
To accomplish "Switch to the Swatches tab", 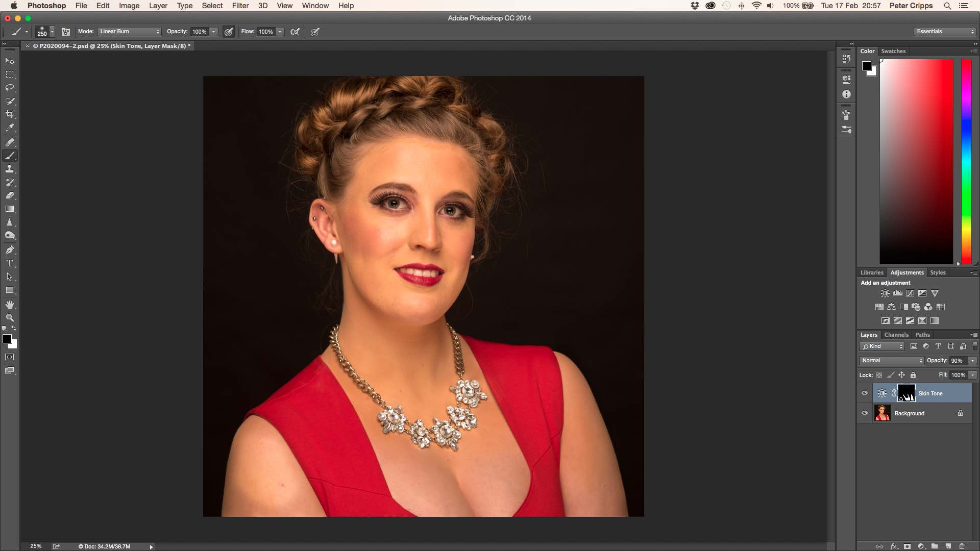I will tap(893, 51).
